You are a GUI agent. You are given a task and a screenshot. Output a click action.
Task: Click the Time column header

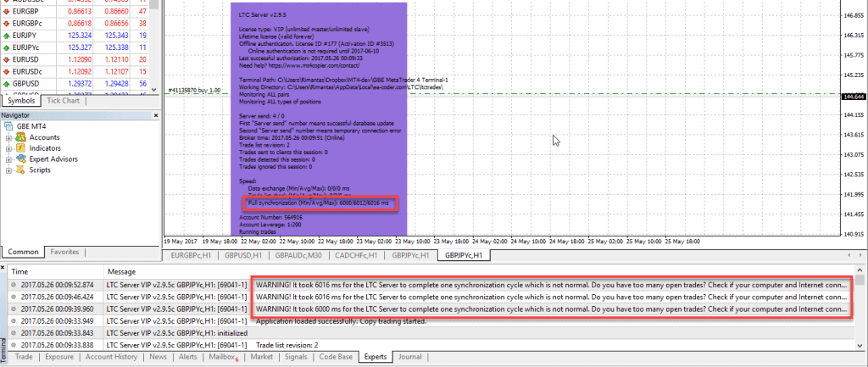(x=56, y=272)
